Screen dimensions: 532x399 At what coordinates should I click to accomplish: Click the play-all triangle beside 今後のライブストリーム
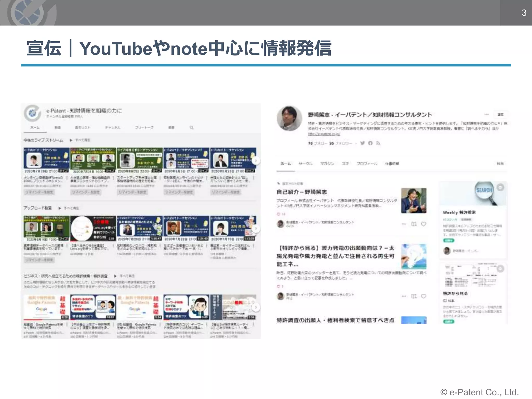pyautogui.click(x=71, y=140)
